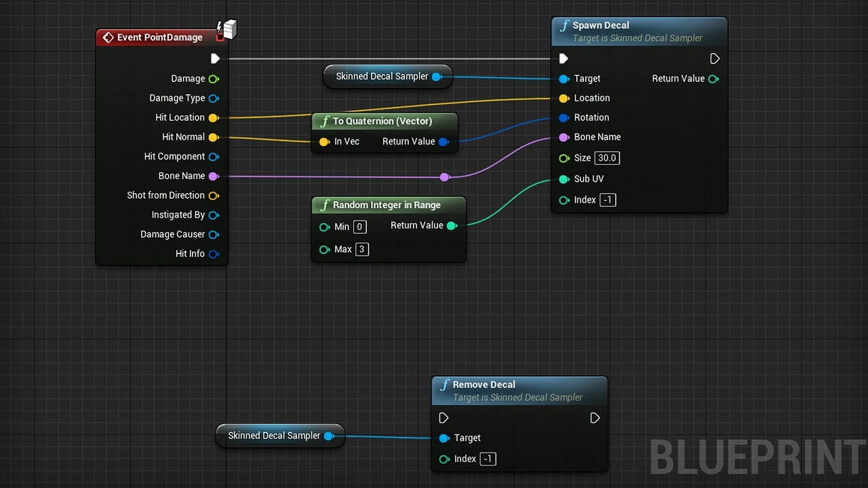Click the Min value field on Random Integer
This screenshot has height=488, width=868.
(359, 227)
